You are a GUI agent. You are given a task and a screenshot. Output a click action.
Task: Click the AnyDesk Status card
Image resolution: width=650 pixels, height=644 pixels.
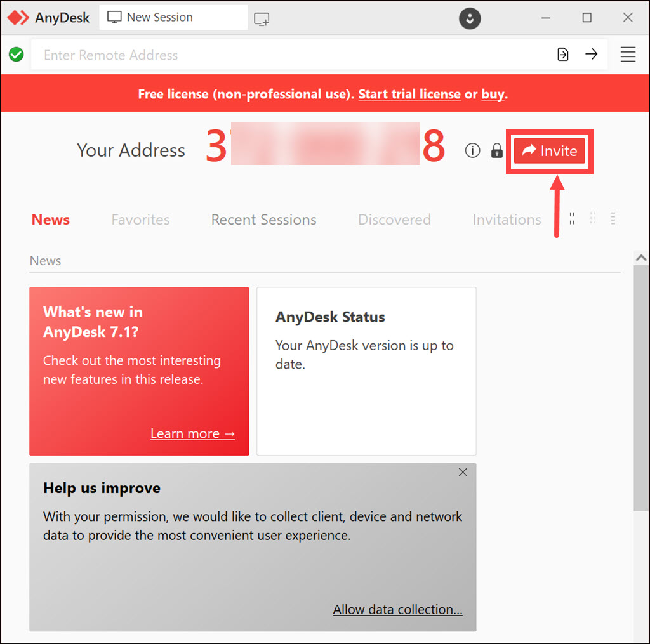(366, 371)
